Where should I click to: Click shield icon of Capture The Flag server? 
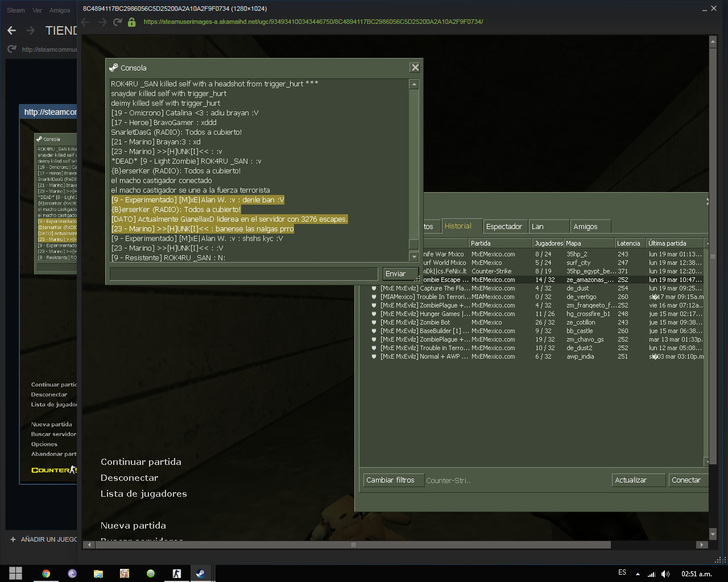pos(374,288)
